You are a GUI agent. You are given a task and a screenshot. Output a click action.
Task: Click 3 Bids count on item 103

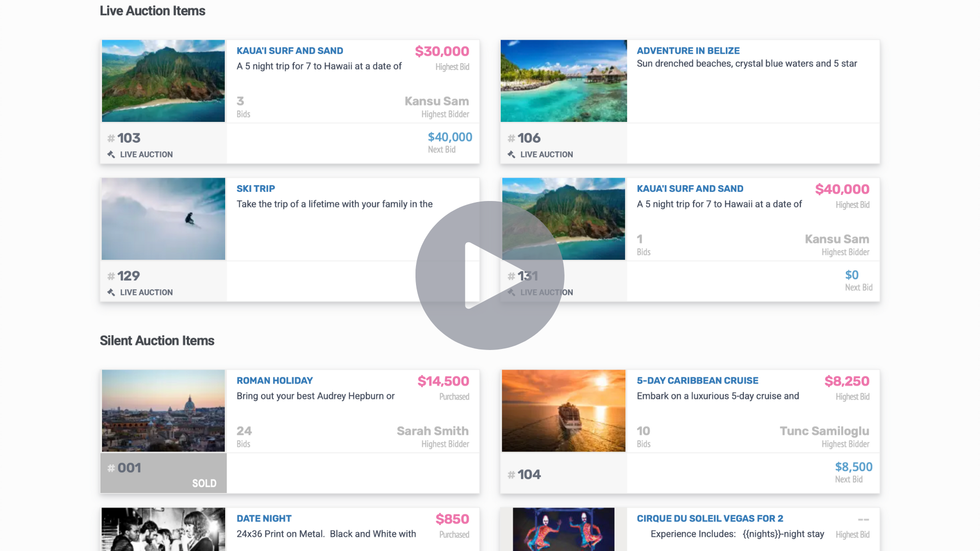tap(243, 107)
